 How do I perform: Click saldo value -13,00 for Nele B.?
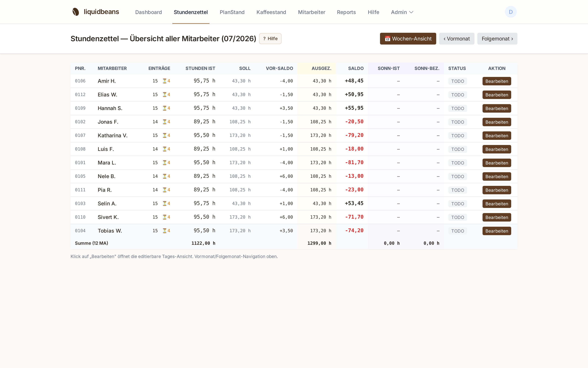(x=354, y=176)
